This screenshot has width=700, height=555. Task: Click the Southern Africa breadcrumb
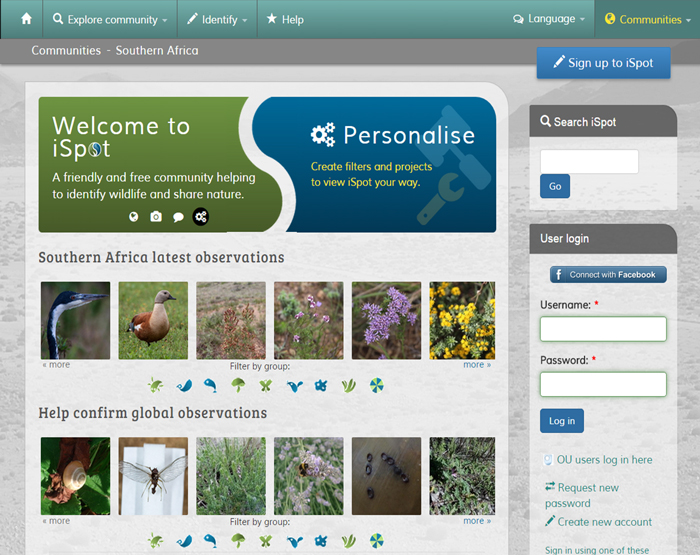tap(157, 50)
